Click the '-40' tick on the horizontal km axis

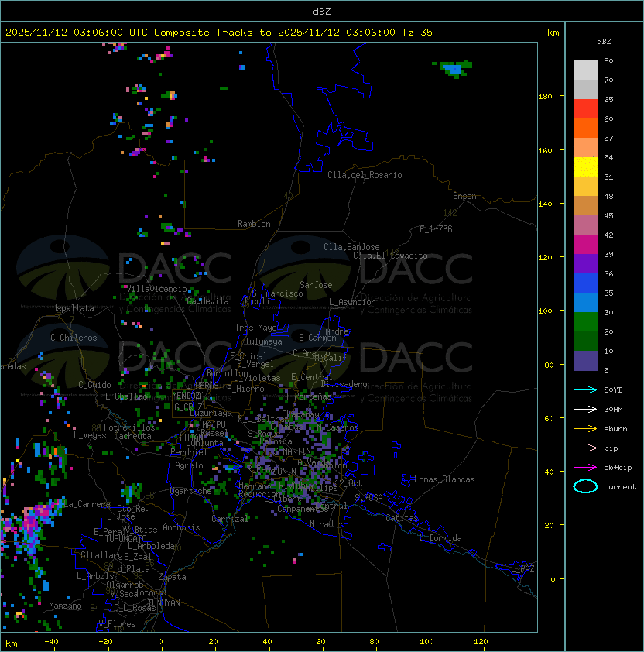(51, 642)
